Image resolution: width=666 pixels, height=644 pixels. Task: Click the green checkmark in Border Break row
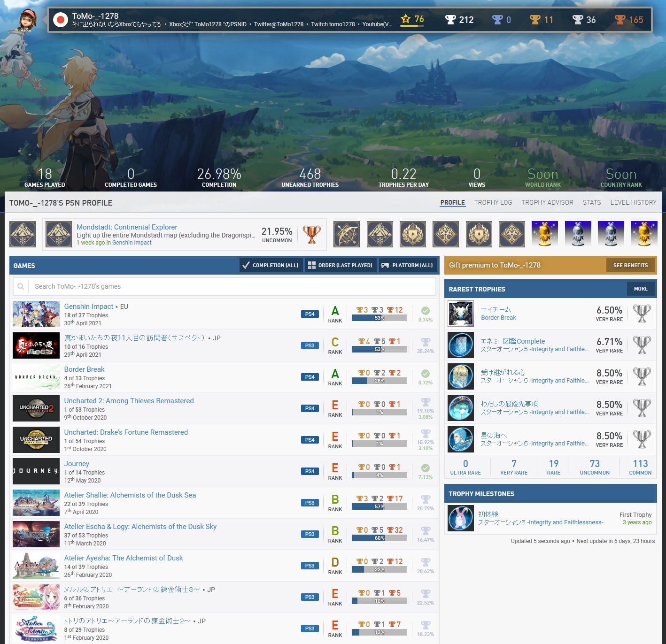tap(425, 374)
